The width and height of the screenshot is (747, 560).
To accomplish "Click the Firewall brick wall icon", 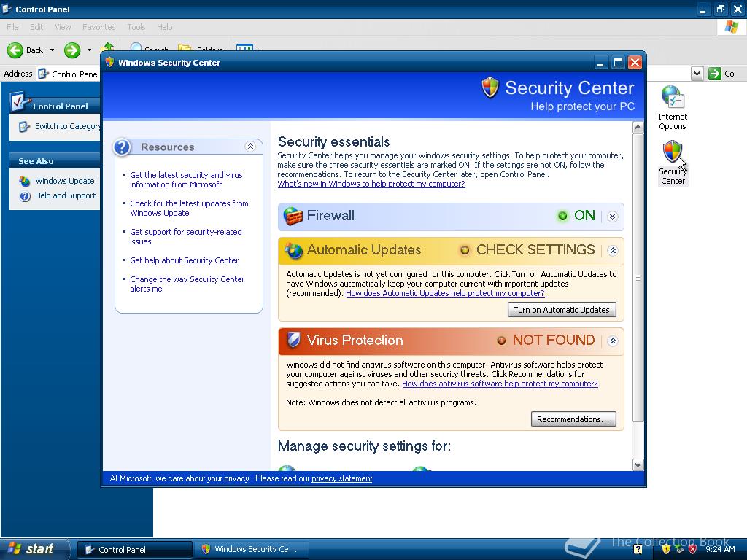I will click(293, 216).
